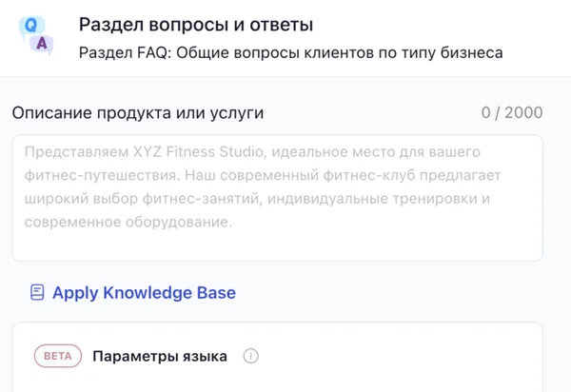Screen dimensions: 571x392
Task: Click the Раздел вопросы и ответы heading
Action: tap(196, 25)
